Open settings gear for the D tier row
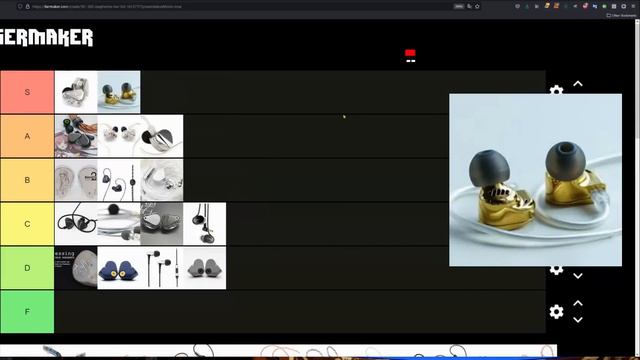640x360 pixels. click(556, 270)
